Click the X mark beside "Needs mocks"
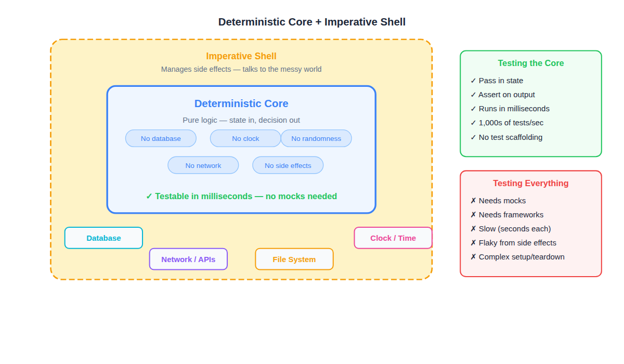 473,200
